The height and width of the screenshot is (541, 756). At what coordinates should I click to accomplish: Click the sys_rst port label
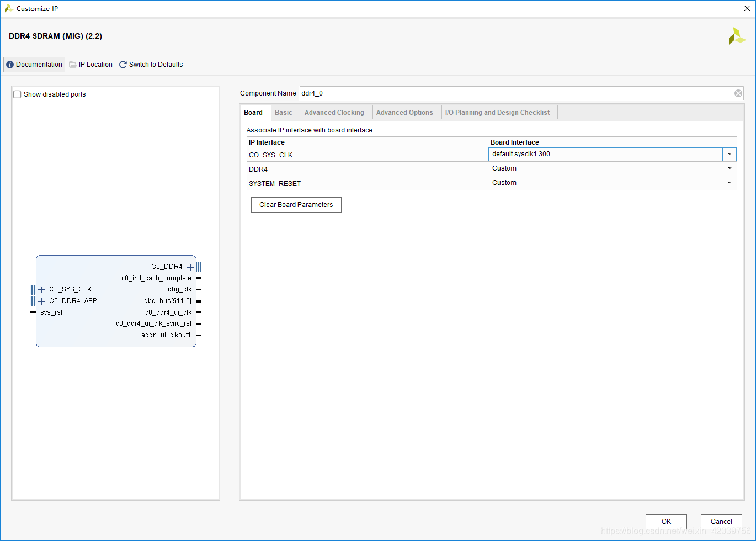(x=51, y=312)
